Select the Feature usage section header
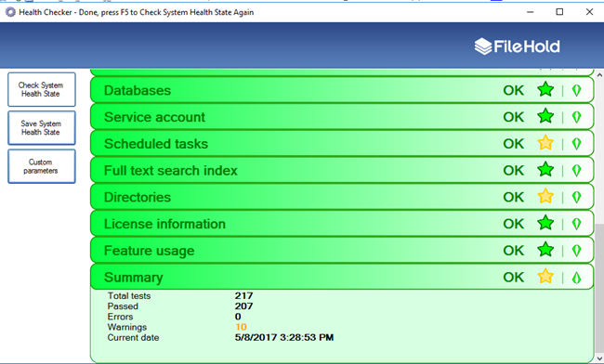This screenshot has height=364, width=604. [x=342, y=250]
